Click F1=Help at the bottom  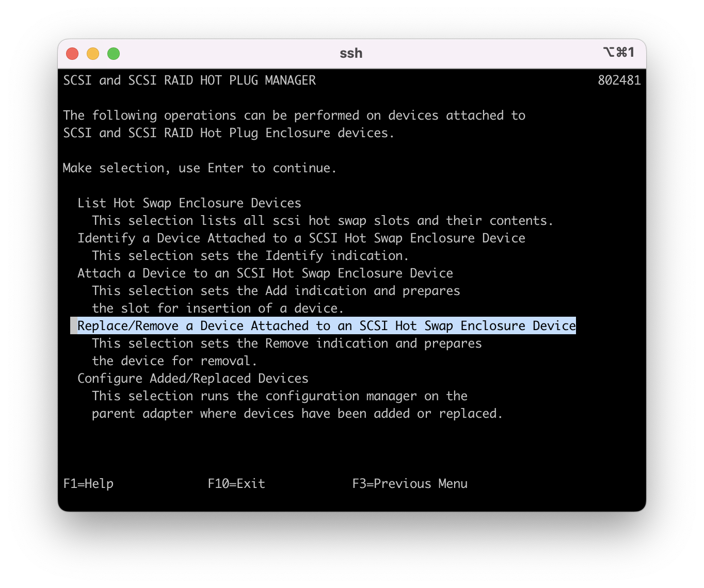(88, 484)
